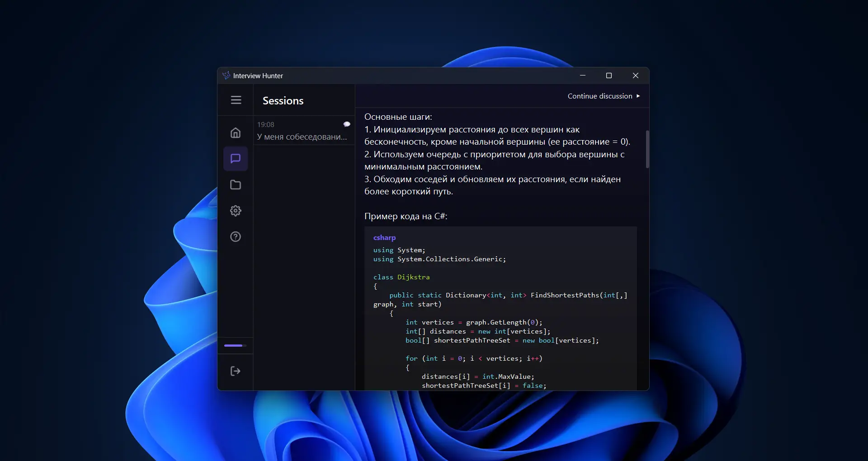Viewport: 868px width, 461px height.
Task: Click the logout icon at sidebar bottom
Action: [x=236, y=371]
